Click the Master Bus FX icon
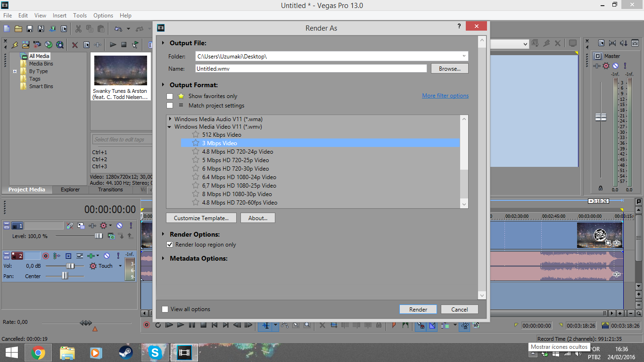644x362 pixels. 597,66
